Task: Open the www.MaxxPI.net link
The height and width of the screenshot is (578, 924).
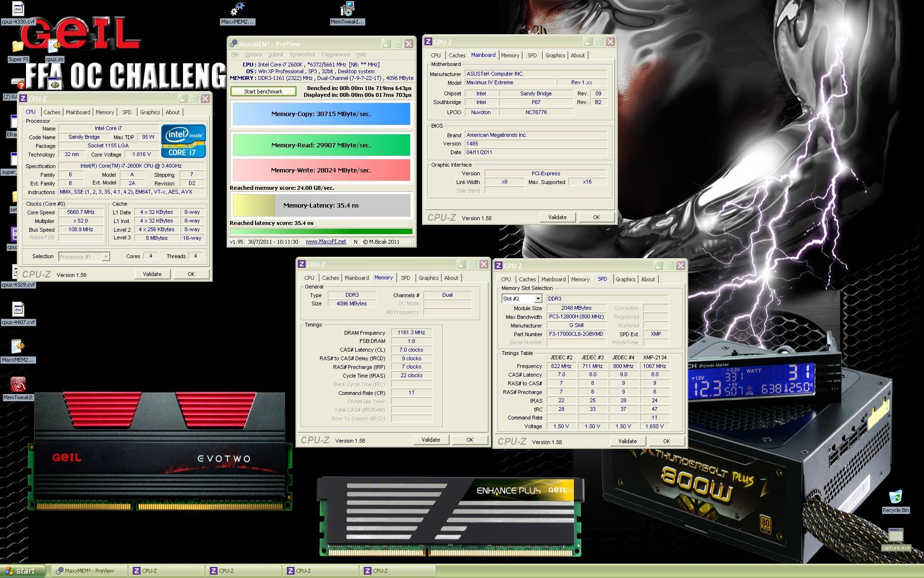Action: point(326,242)
